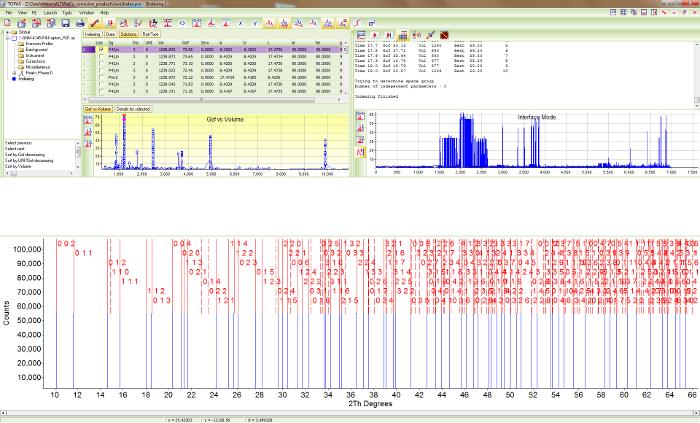
Task: Toggle the Use checkbox in first solution row
Action: (101, 49)
